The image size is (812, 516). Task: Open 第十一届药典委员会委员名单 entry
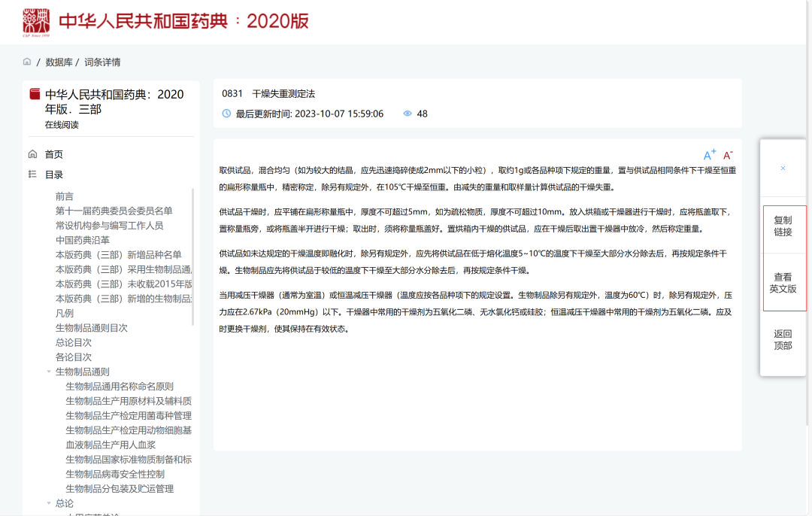tap(114, 211)
